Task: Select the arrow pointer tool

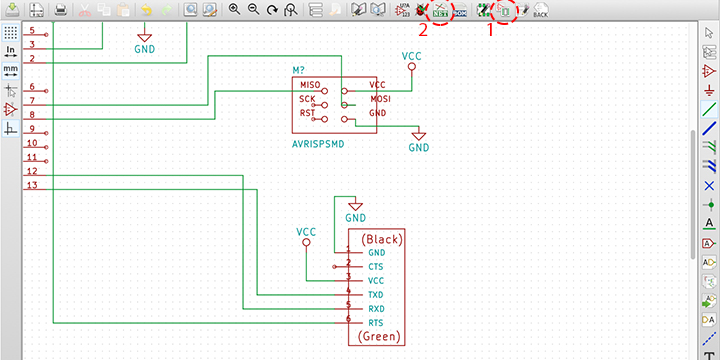Action: point(709,33)
